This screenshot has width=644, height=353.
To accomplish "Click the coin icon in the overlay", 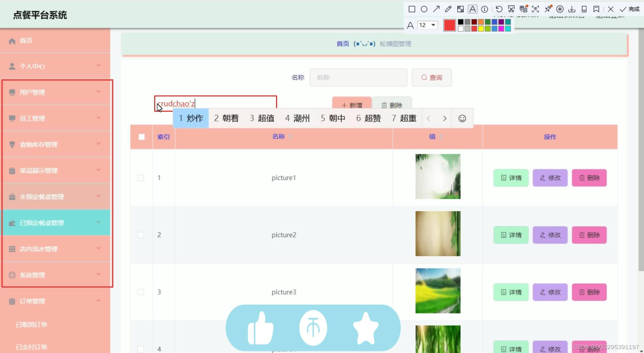I will click(313, 328).
